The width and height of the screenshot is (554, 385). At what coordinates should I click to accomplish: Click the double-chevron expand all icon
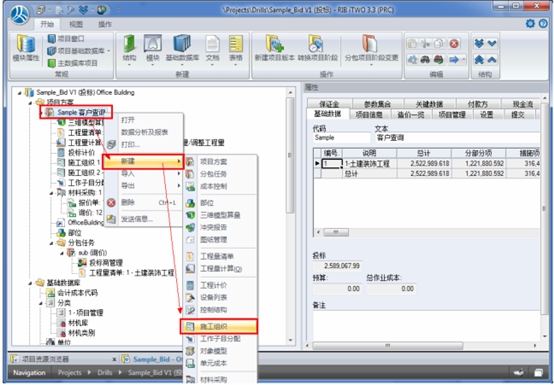tap(479, 43)
